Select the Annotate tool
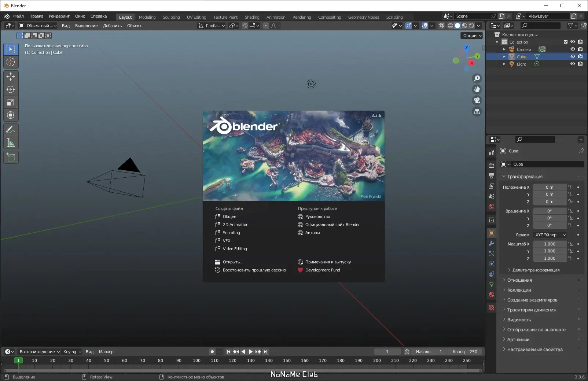The height and width of the screenshot is (381, 588). click(11, 130)
